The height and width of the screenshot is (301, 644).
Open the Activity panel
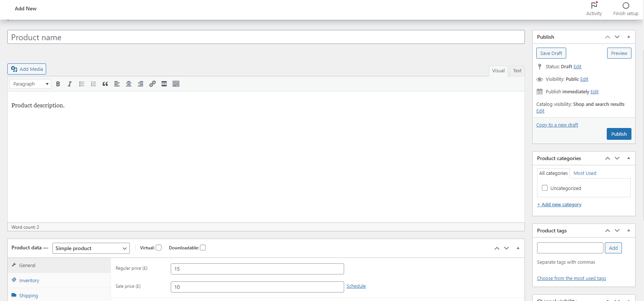point(594,9)
